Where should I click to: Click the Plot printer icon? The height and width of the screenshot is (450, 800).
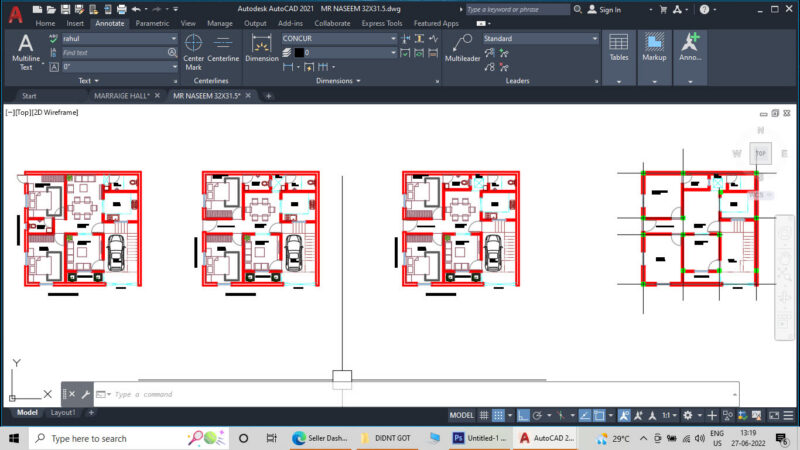[121, 9]
